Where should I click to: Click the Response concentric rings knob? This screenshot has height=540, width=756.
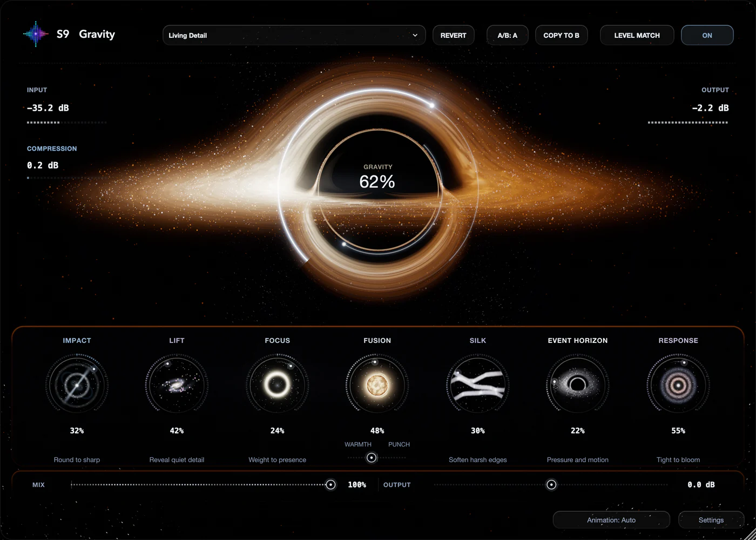[678, 385]
